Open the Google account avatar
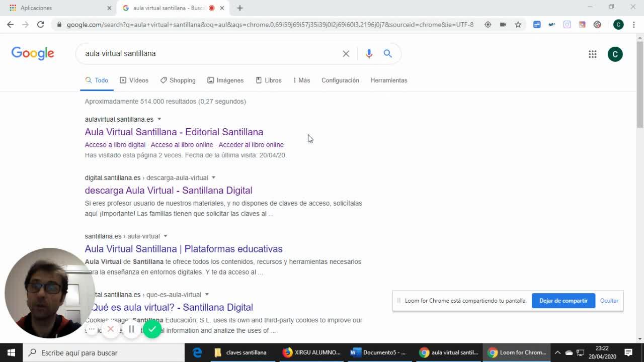Screen dimensions: 644x362 click(x=615, y=54)
